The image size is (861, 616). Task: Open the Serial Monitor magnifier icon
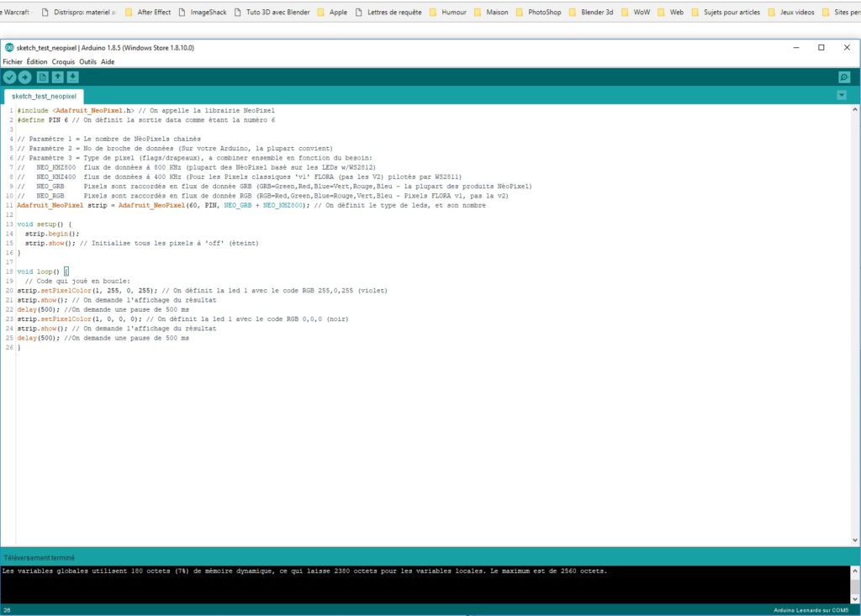click(844, 77)
